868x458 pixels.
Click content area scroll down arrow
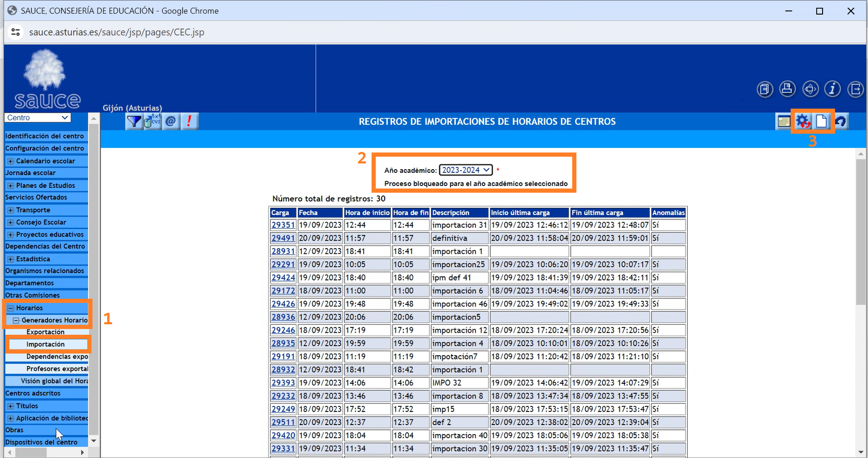pyautogui.click(x=861, y=452)
